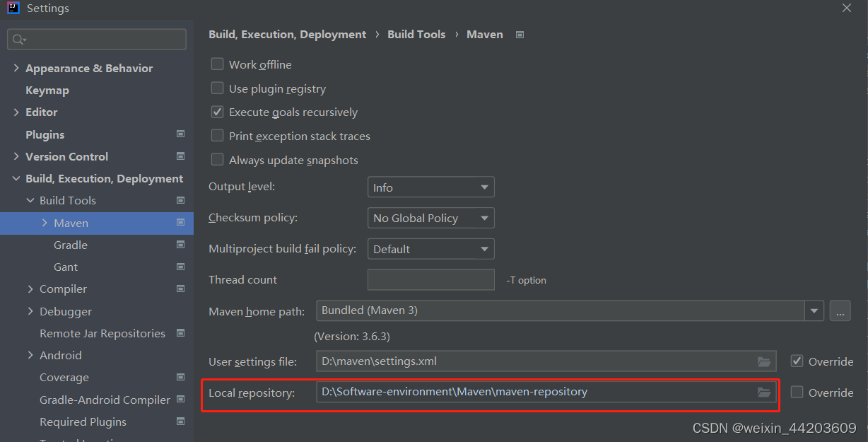Click the Local repository path field
This screenshot has width=868, height=442.
[546, 392]
